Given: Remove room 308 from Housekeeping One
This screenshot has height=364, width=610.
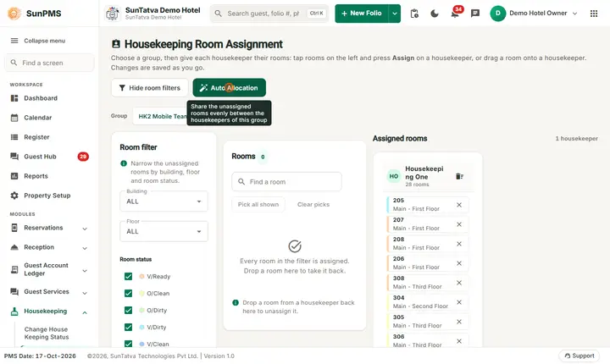Looking at the screenshot, I should [459, 283].
